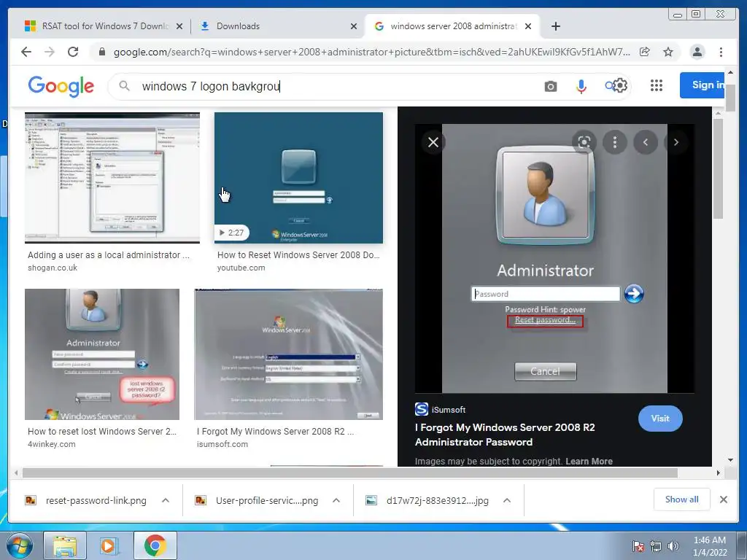Click the browser forward arrow
Viewport: 747px width, 560px height.
click(50, 52)
